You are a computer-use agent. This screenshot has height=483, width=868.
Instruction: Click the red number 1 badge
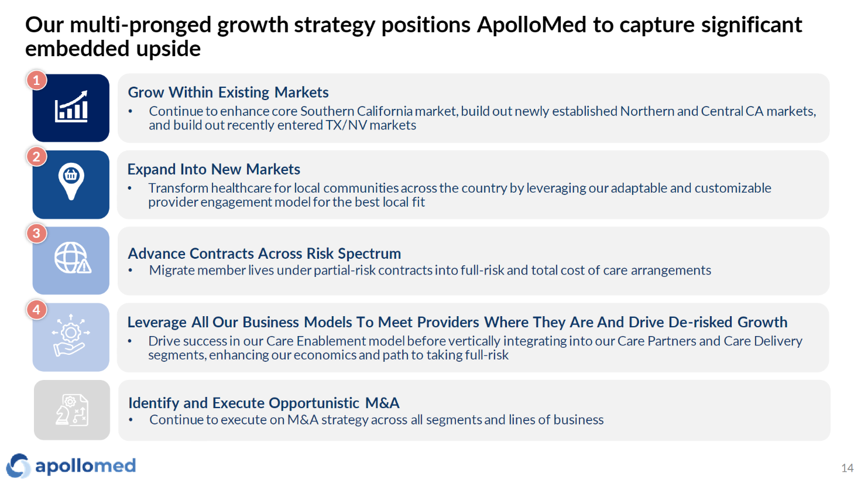tap(36, 80)
